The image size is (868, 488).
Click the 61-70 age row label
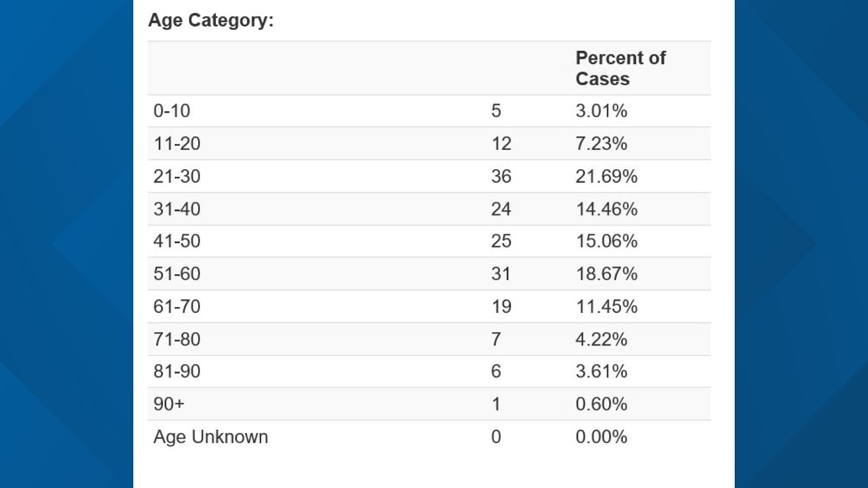click(x=177, y=306)
